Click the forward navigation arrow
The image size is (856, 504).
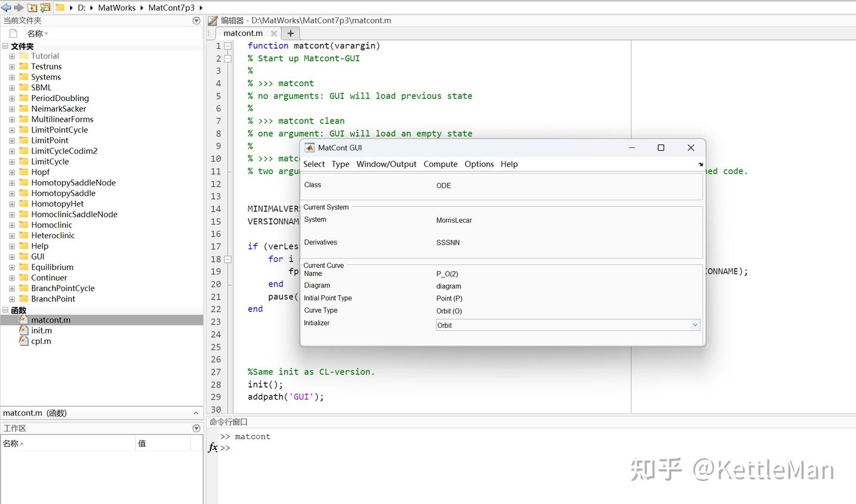coord(18,8)
